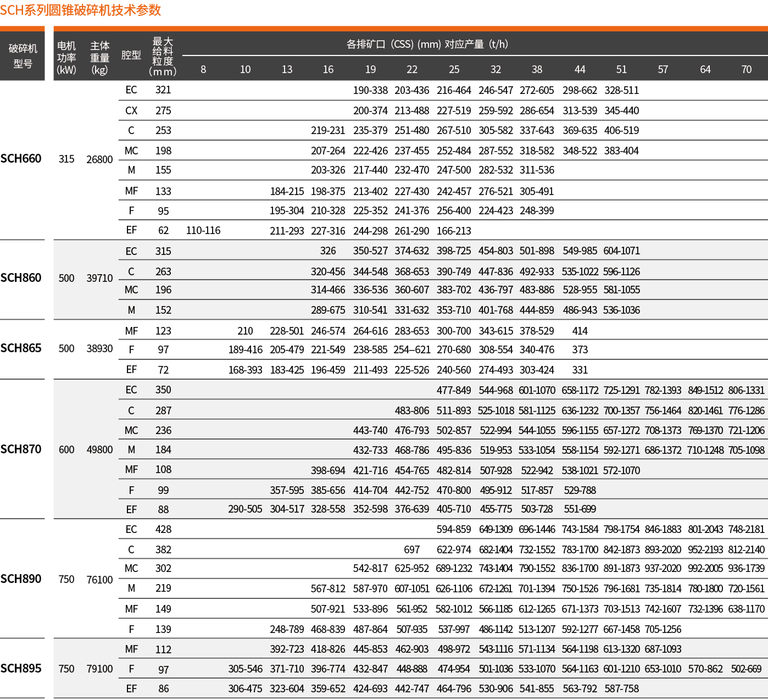The image size is (768, 700).
Task: Select the single value '414'
Action: pos(580,331)
